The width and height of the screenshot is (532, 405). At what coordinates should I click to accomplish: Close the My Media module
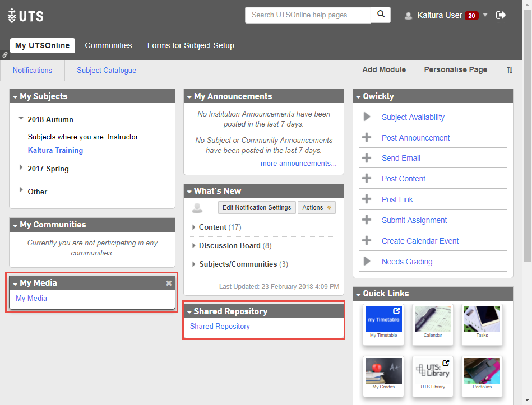(x=169, y=283)
